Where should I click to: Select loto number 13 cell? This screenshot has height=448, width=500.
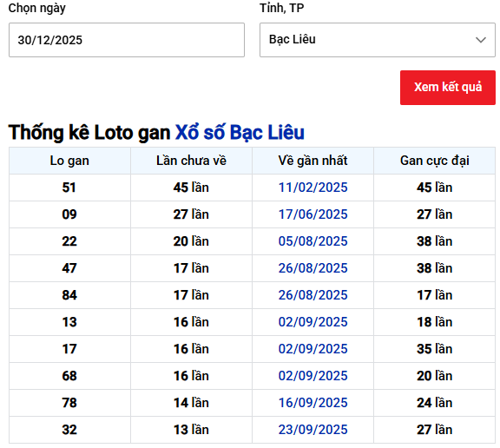pos(69,322)
